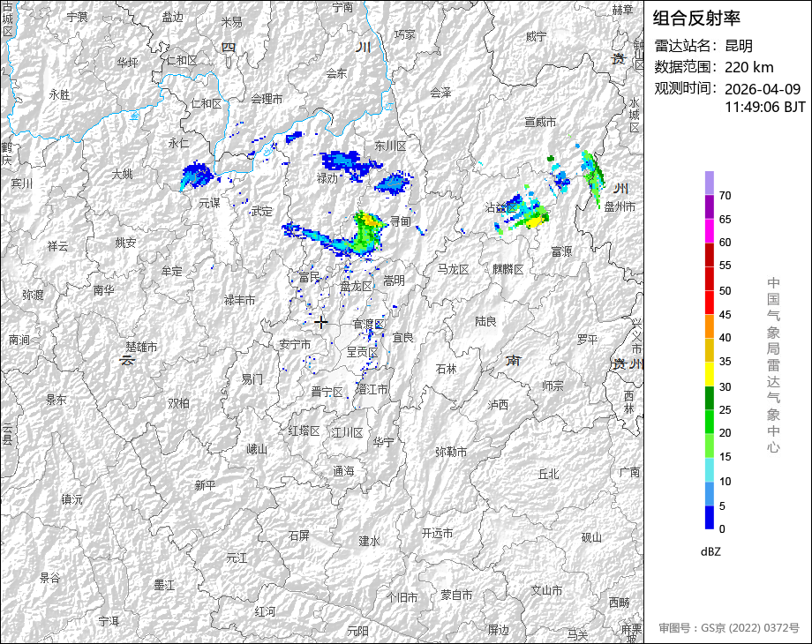Select the 盘龙区 label
This screenshot has height=644, width=812.
coord(357,286)
